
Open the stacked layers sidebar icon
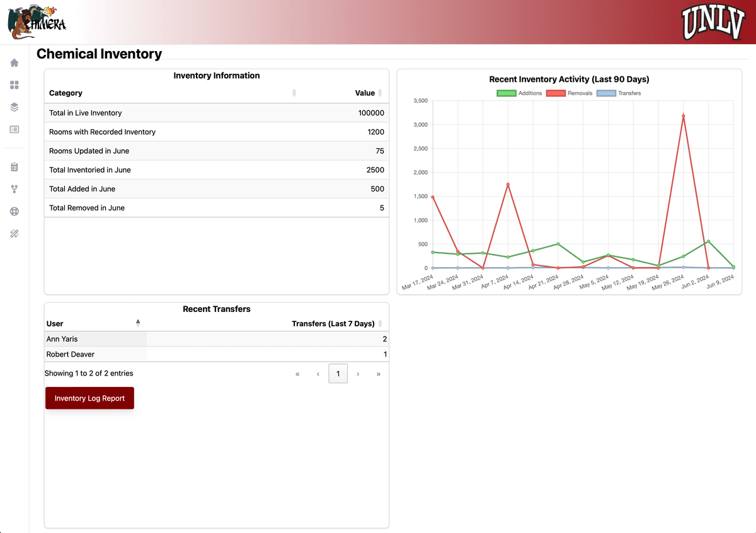[14, 107]
